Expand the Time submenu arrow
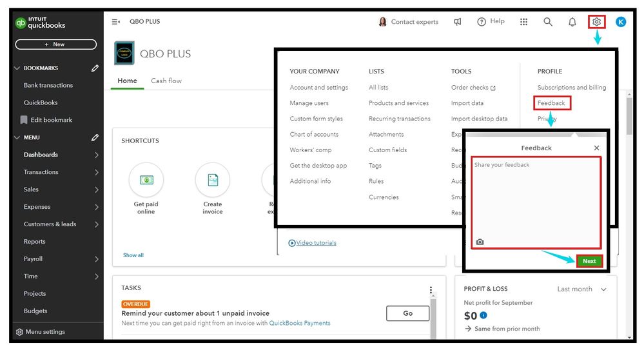 point(97,277)
